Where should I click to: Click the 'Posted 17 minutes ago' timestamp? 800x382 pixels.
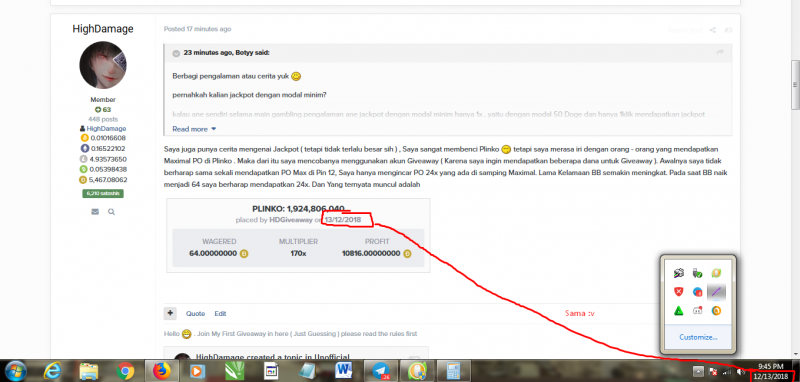coord(197,29)
